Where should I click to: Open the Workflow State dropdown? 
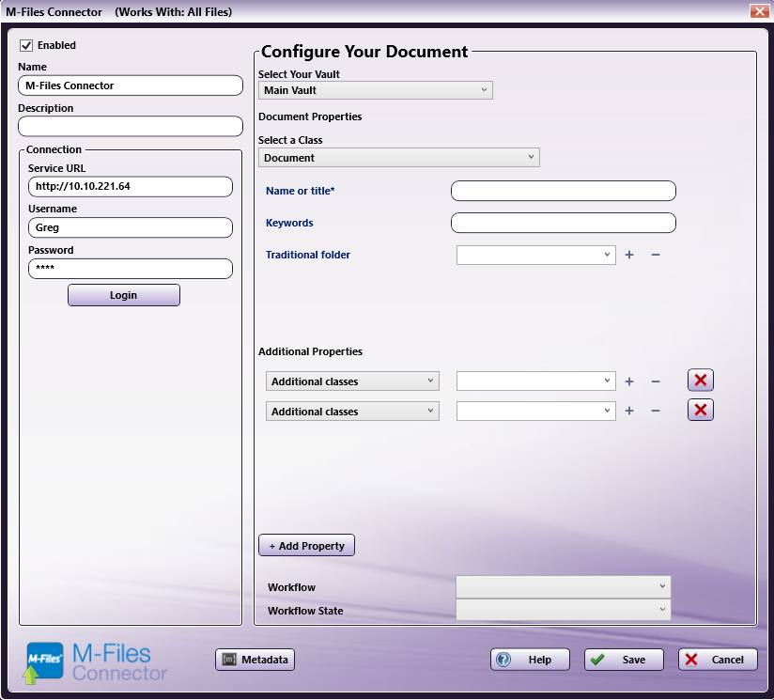click(564, 610)
